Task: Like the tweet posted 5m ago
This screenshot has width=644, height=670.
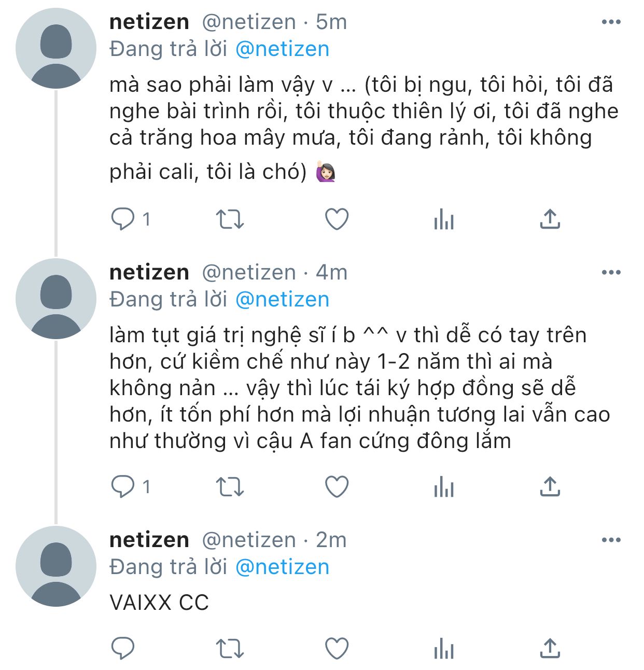Action: pyautogui.click(x=337, y=219)
